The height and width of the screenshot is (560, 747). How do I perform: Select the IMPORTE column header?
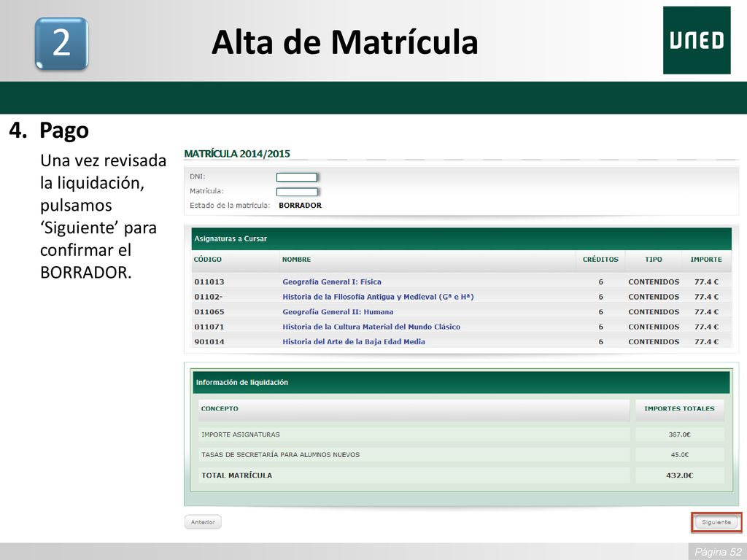pyautogui.click(x=706, y=260)
